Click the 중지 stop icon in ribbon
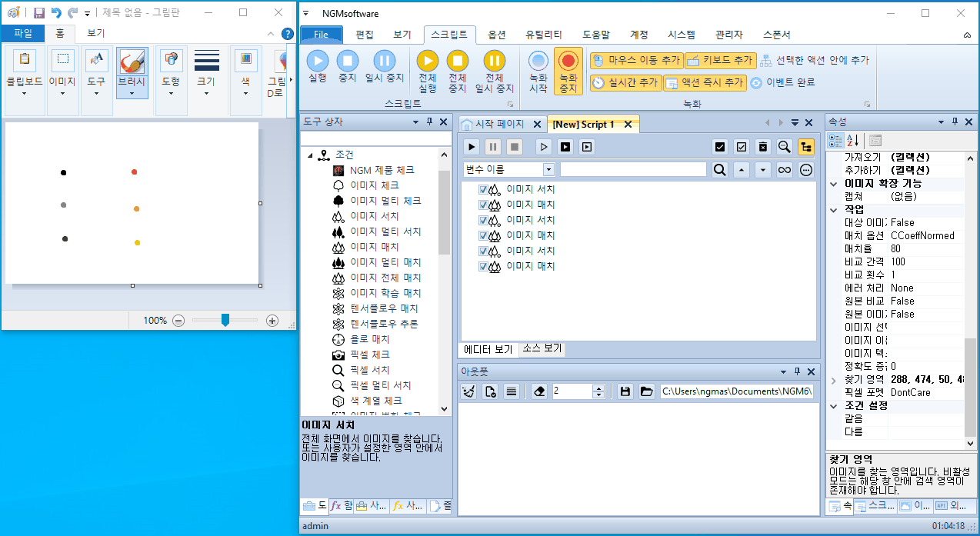The image size is (980, 536). coord(348,61)
